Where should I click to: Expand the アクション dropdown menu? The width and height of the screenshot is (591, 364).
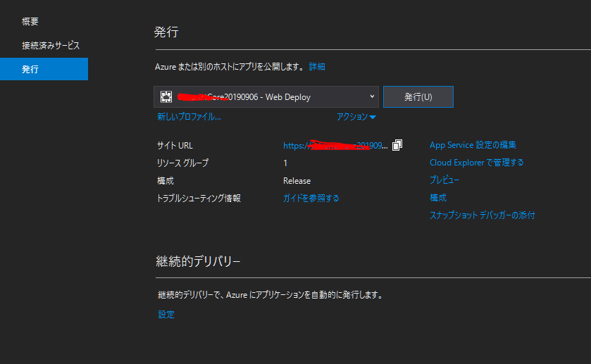pyautogui.click(x=356, y=117)
